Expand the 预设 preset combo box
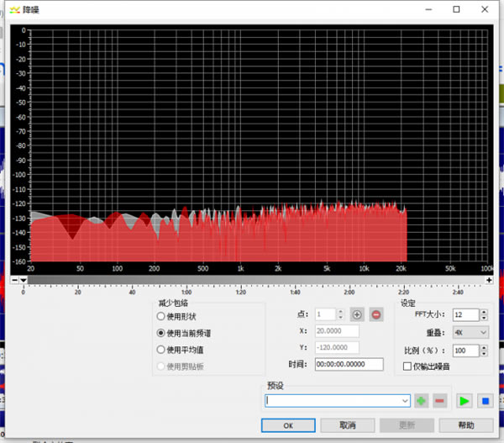Screen dimensions: 504x443 406,401
